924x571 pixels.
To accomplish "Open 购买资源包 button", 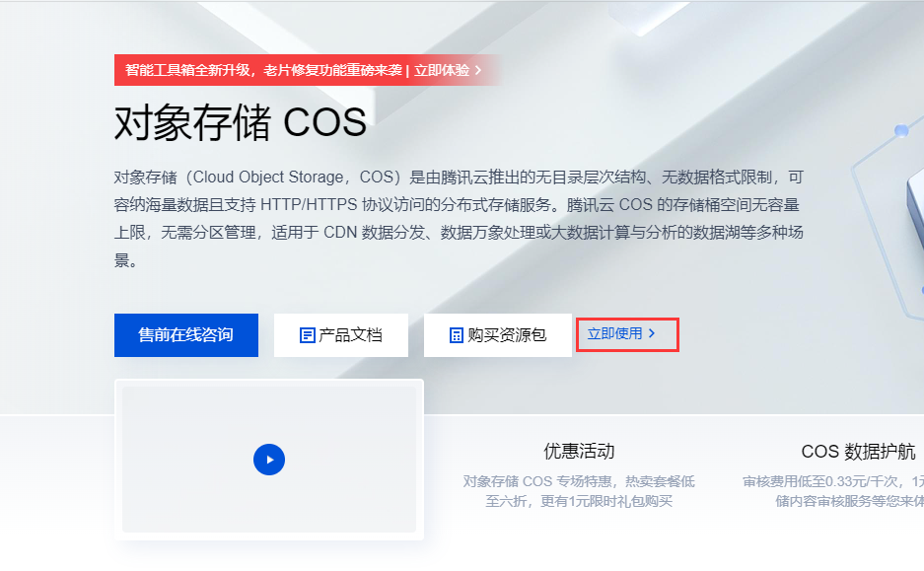I will tap(498, 335).
